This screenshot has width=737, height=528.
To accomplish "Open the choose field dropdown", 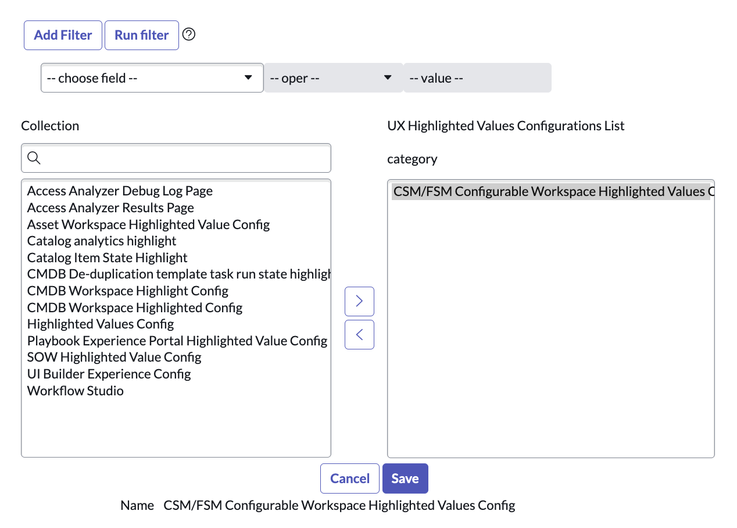I will click(x=152, y=78).
